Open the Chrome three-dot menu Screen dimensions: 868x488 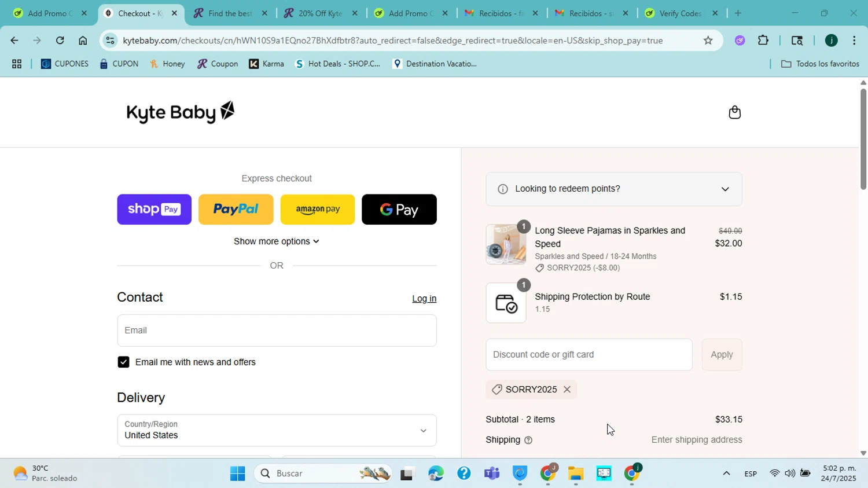tap(854, 41)
